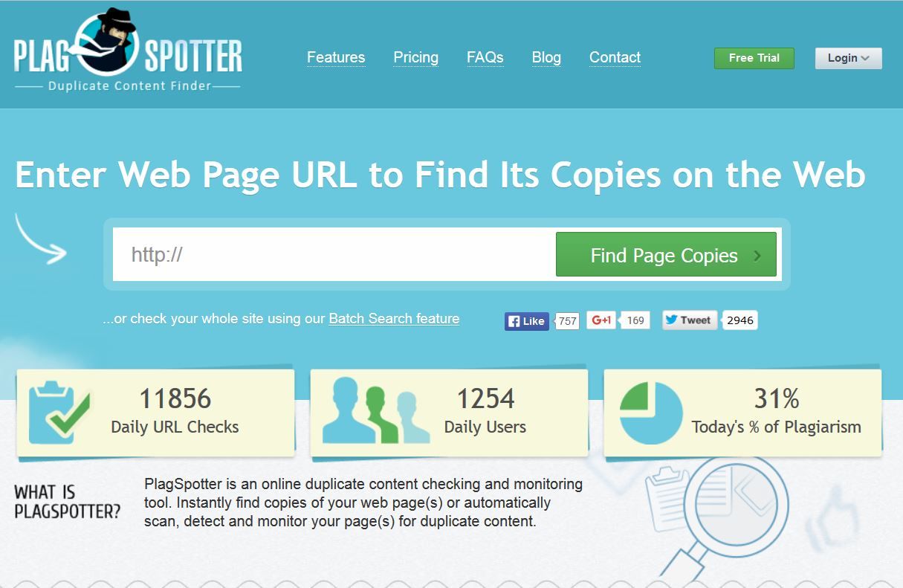Screen dimensions: 903x588
Task: Focus the http:// URL input field
Action: click(x=334, y=254)
